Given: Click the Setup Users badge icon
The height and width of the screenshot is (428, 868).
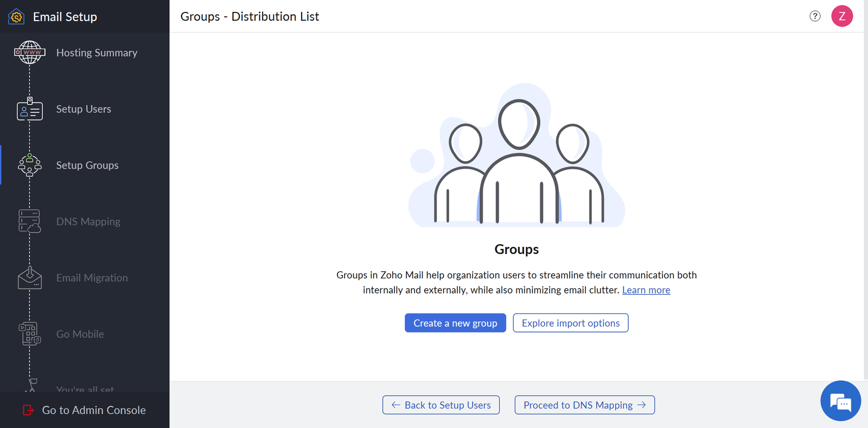Looking at the screenshot, I should (30, 109).
